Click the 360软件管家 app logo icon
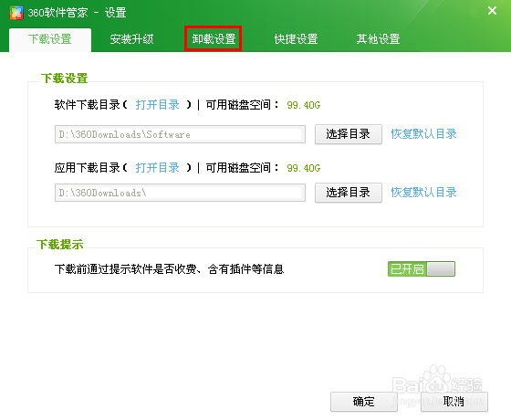The image size is (511, 420). [x=16, y=13]
